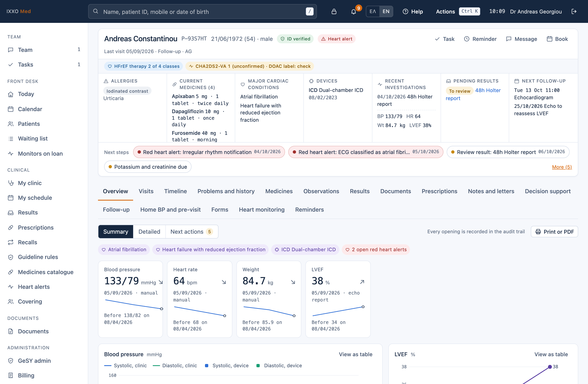View Blood pressure chart as table
Screen dimensions: 588x384
tap(355, 354)
